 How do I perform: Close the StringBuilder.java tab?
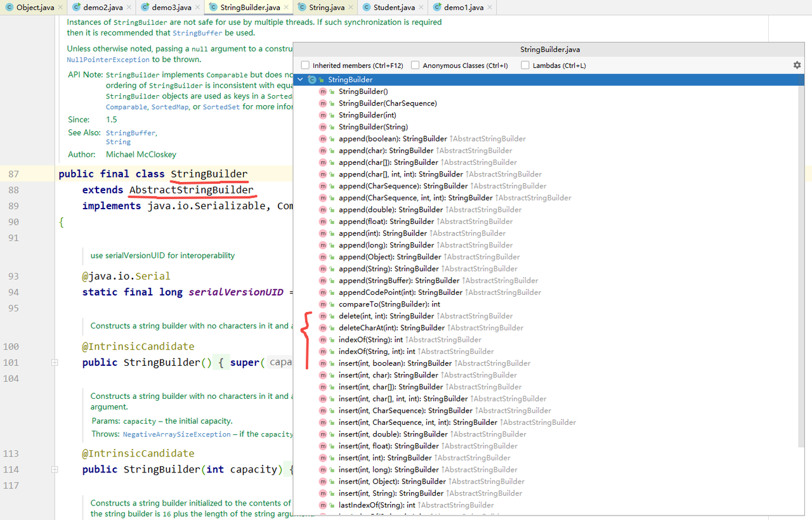point(286,8)
